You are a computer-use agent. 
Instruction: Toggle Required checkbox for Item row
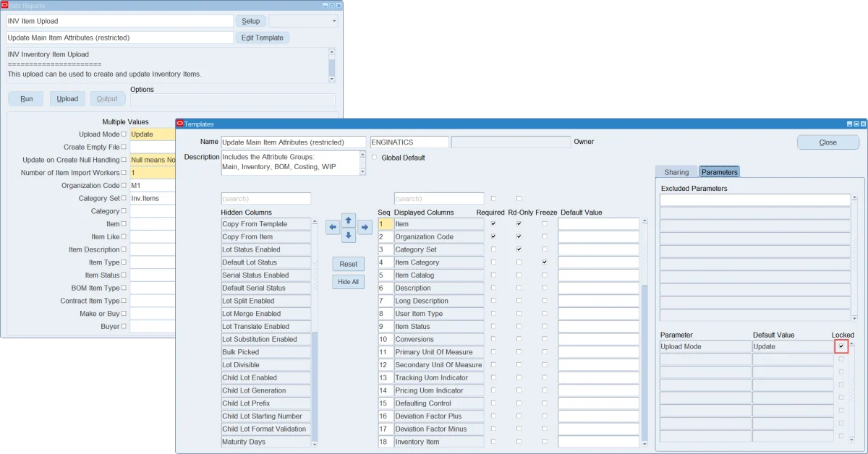click(493, 224)
